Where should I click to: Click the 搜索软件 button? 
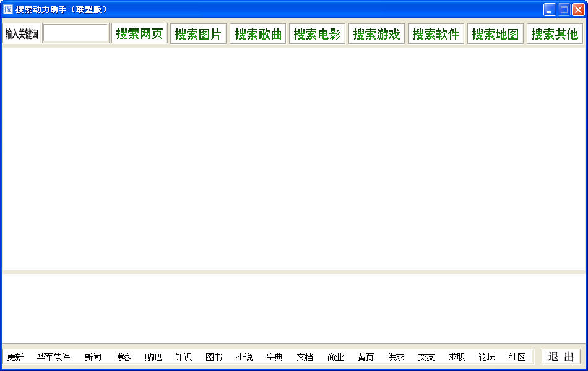click(436, 34)
